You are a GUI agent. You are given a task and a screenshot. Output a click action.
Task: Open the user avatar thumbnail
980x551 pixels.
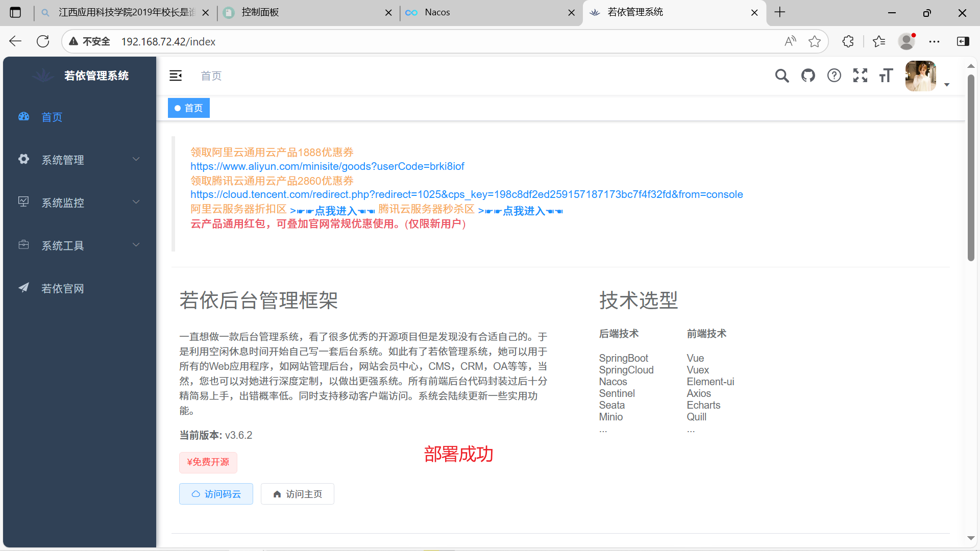click(921, 76)
